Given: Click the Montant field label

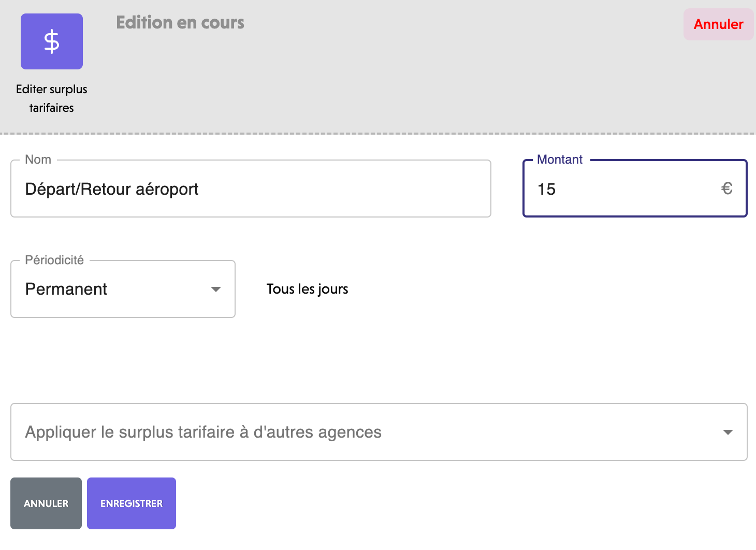Looking at the screenshot, I should coord(560,160).
